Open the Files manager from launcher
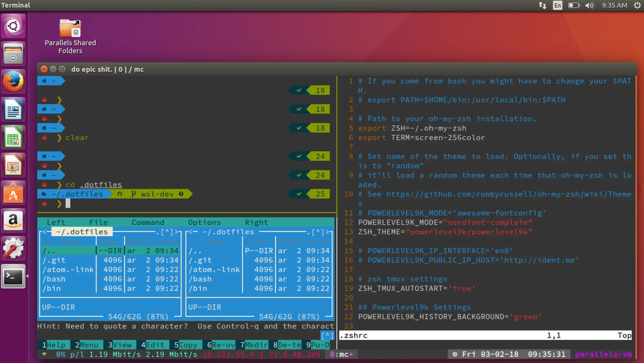 click(13, 54)
